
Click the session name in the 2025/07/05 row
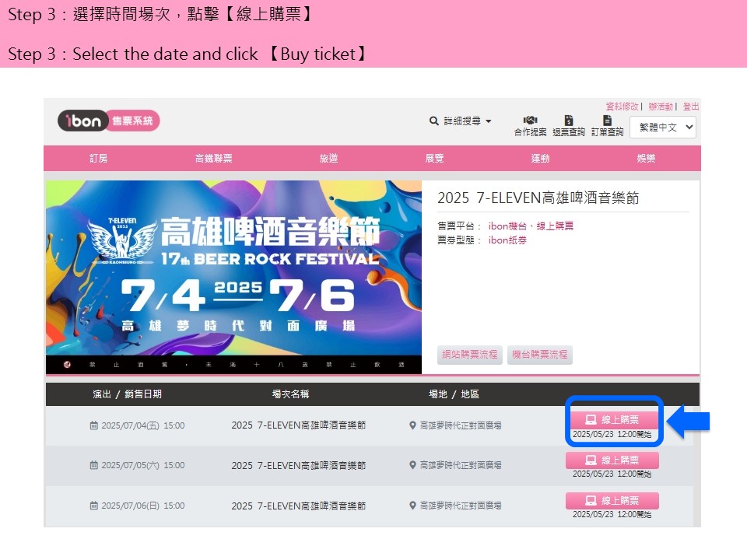click(299, 465)
